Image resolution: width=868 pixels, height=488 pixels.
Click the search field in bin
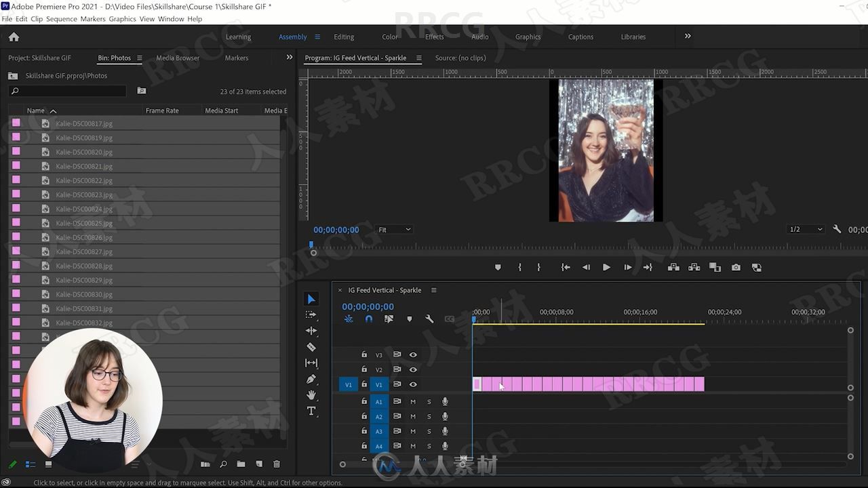click(68, 91)
